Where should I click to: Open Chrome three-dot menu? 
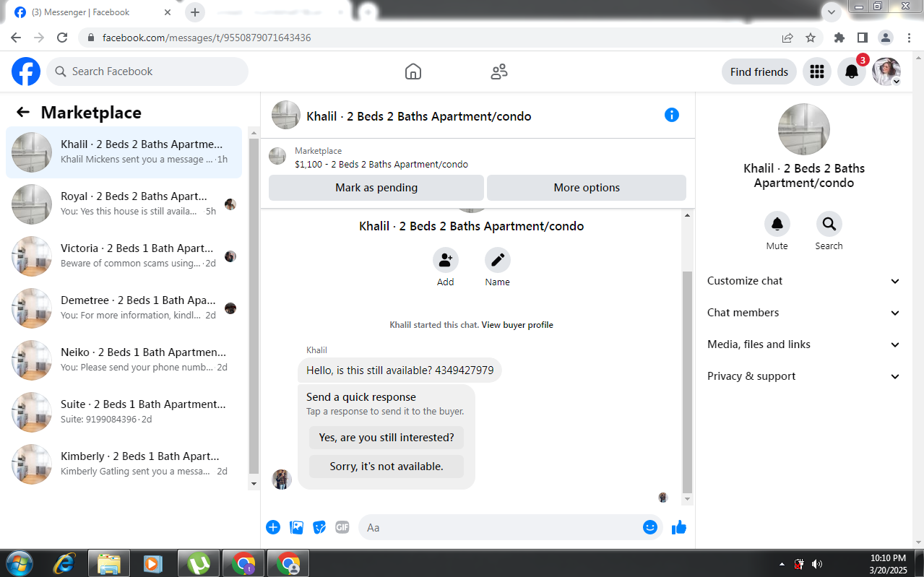click(x=908, y=38)
